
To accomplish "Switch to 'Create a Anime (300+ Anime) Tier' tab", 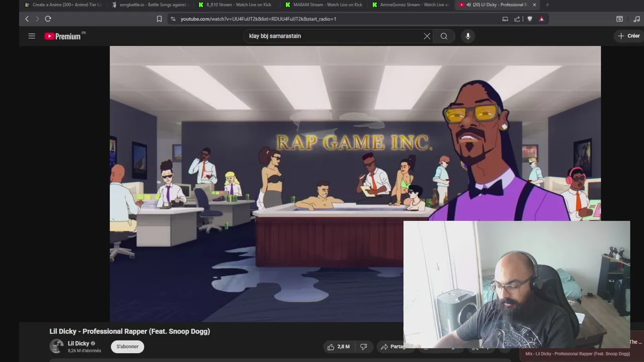I will pos(63,5).
